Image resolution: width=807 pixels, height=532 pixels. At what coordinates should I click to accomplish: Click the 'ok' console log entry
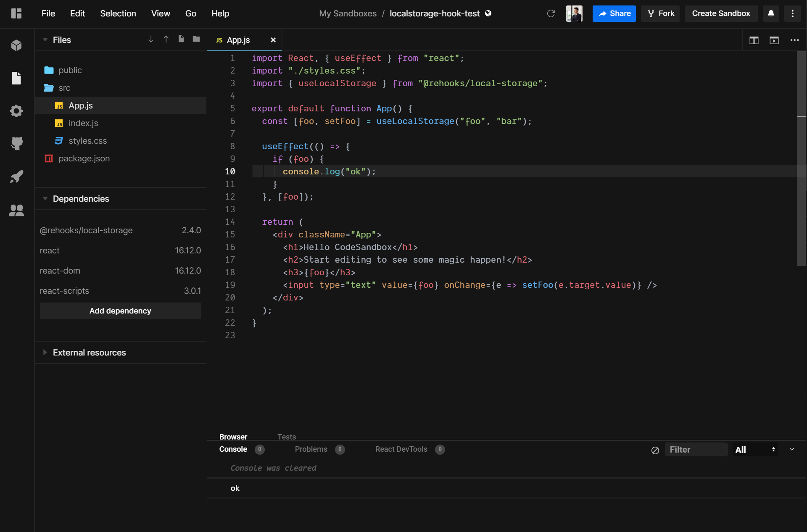tap(235, 488)
